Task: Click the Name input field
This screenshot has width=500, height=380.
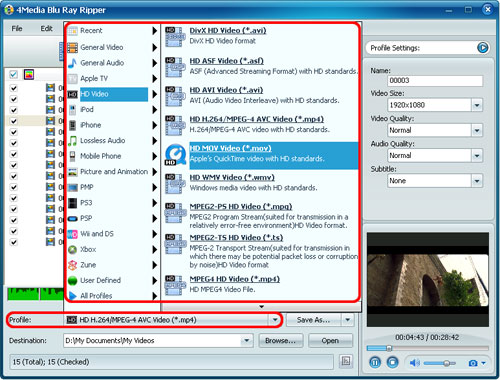Action: click(x=435, y=80)
